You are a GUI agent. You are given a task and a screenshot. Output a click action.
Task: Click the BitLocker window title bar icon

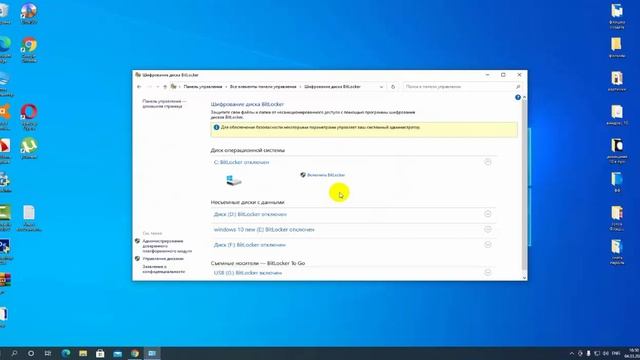pyautogui.click(x=138, y=75)
